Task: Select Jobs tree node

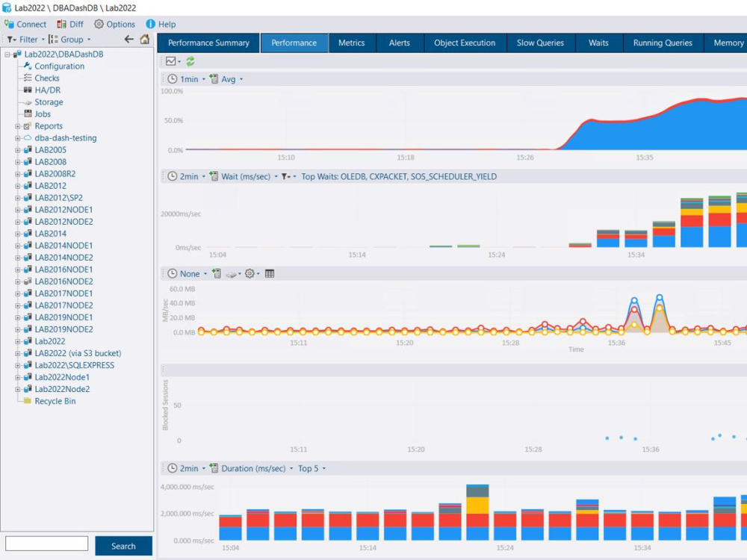Action: (x=43, y=113)
